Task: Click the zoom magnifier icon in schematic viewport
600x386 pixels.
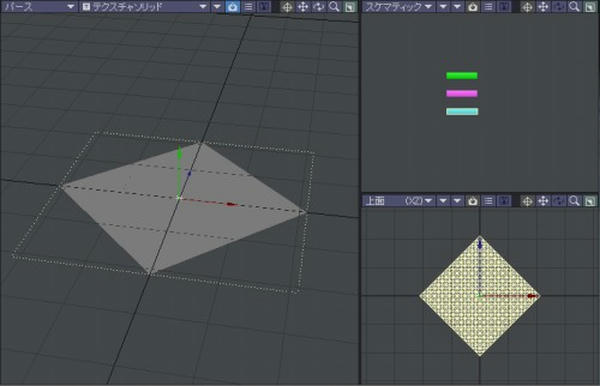Action: click(574, 7)
